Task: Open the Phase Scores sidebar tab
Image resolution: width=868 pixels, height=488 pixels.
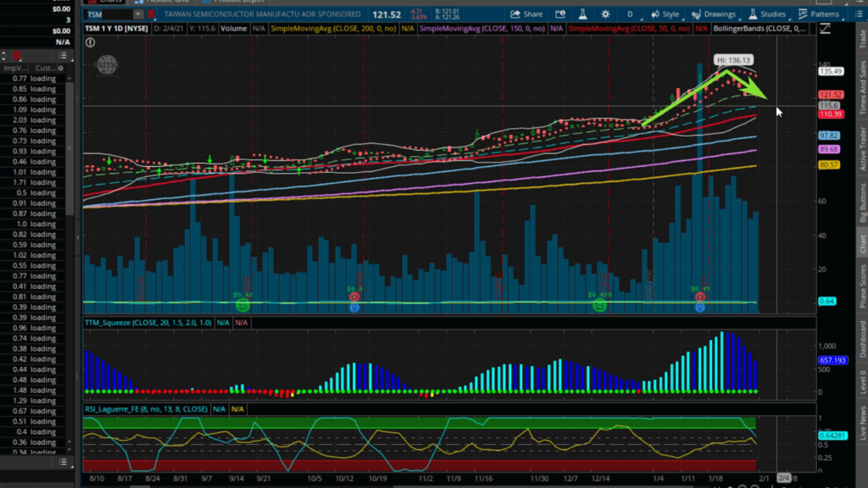Action: (x=862, y=286)
